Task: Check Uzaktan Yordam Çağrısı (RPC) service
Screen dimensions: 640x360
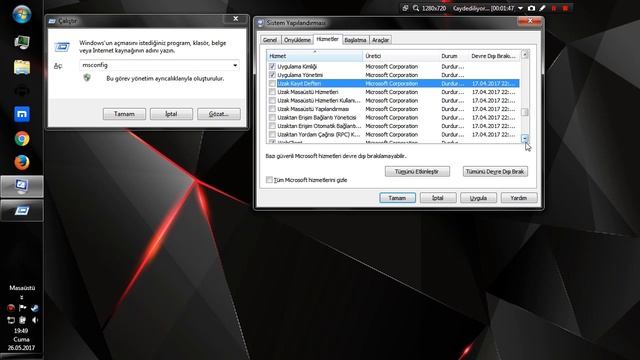Action: point(272,135)
